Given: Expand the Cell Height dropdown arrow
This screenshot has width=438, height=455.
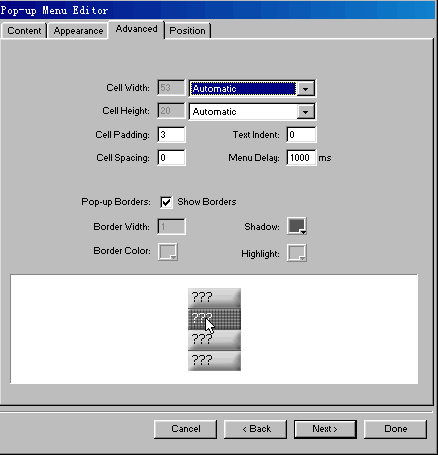Looking at the screenshot, I should click(305, 112).
